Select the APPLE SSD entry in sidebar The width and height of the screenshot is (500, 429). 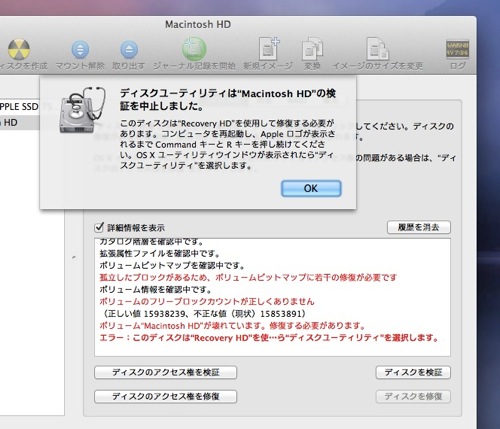pyautogui.click(x=19, y=107)
